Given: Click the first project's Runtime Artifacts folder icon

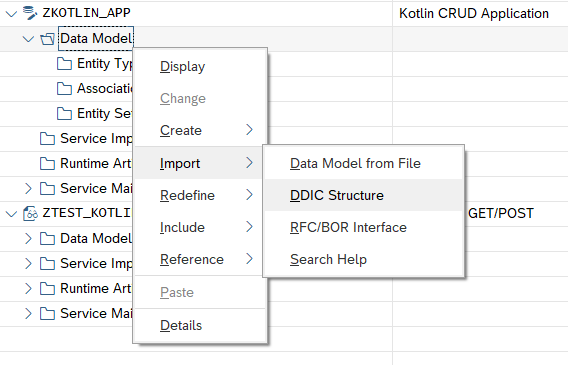Looking at the screenshot, I should [47, 164].
